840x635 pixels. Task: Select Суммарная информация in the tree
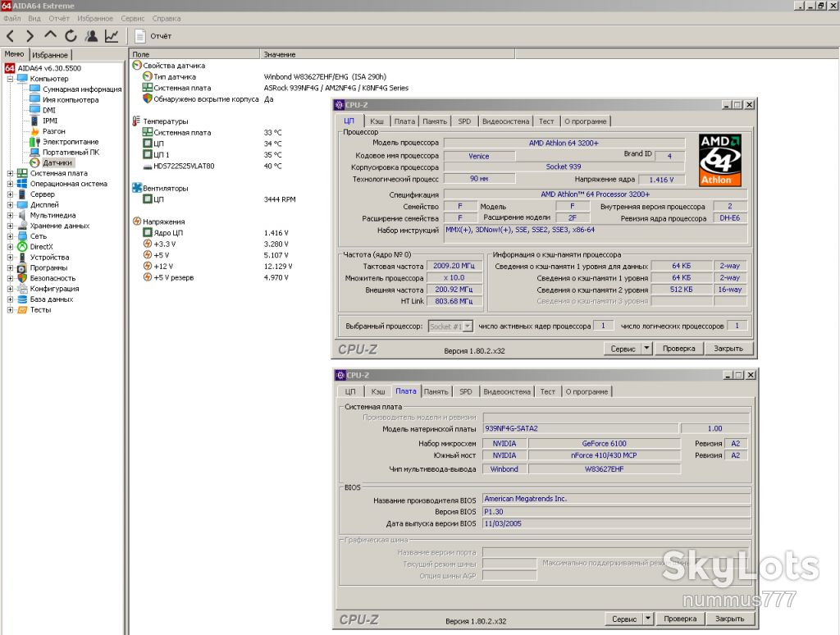point(82,89)
